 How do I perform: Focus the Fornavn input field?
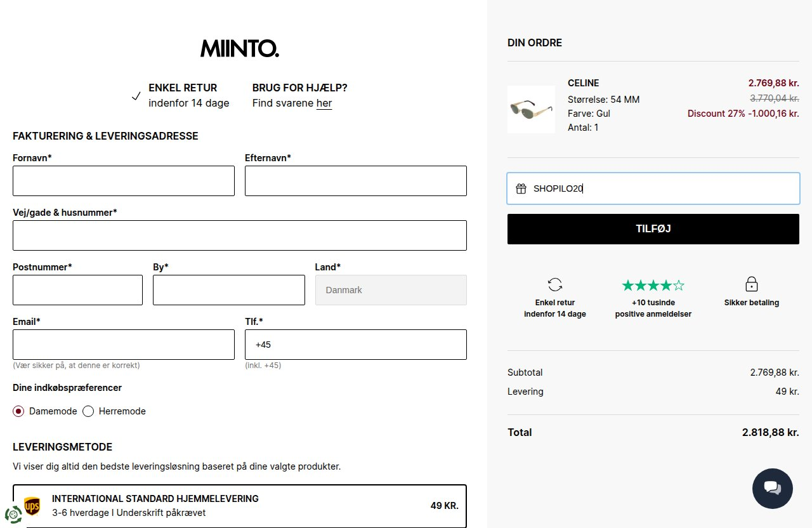click(x=124, y=181)
